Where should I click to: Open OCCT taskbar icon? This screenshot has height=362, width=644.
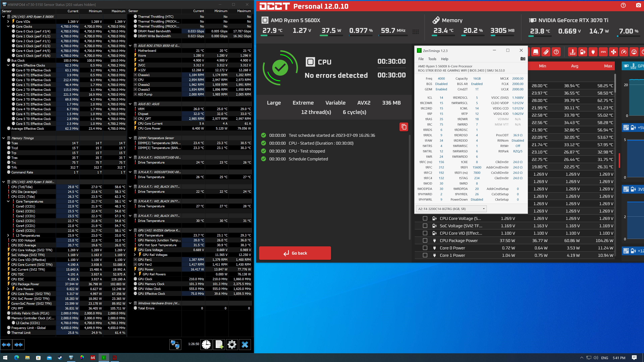coord(115,358)
